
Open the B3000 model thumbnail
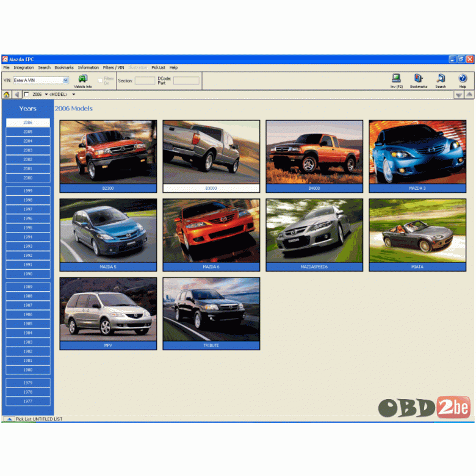coord(211,156)
